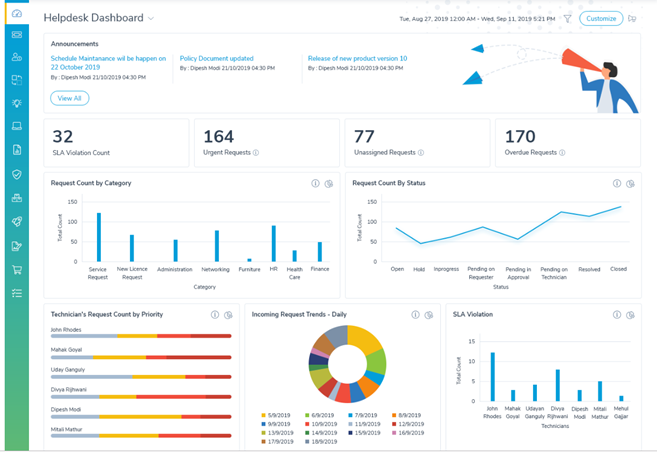Open the shopping cart icon in the sidebar

(x=17, y=270)
